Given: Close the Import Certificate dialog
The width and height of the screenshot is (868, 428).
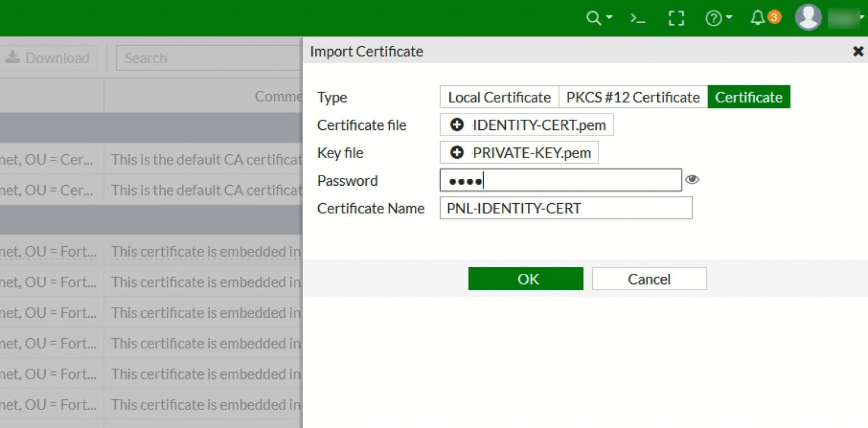Looking at the screenshot, I should (858, 51).
